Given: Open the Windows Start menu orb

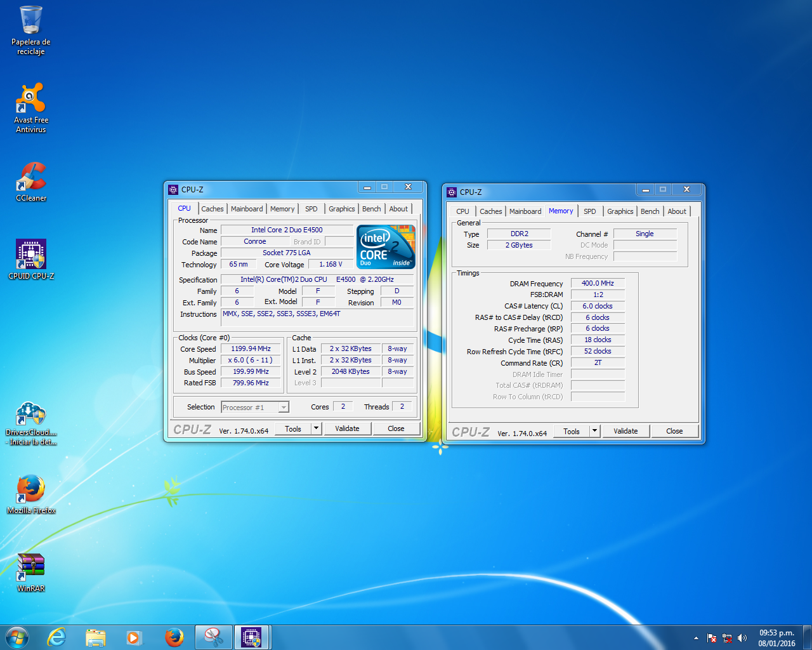Looking at the screenshot, I should tap(17, 637).
